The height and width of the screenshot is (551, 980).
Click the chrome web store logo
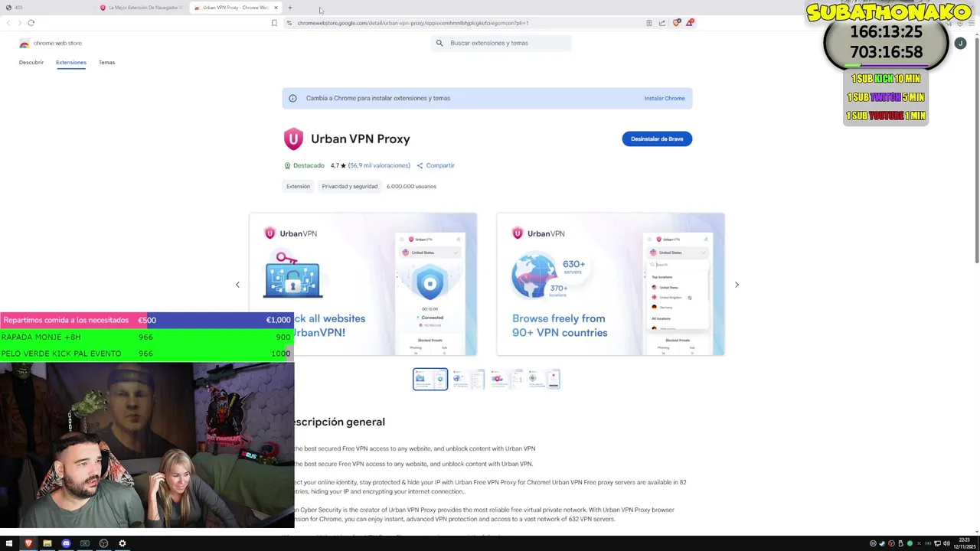(x=51, y=43)
